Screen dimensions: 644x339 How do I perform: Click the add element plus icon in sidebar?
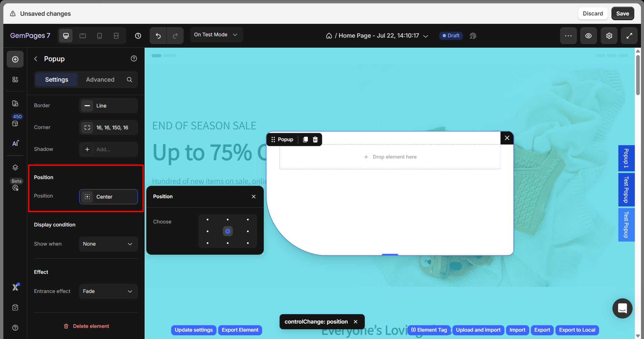click(x=15, y=59)
